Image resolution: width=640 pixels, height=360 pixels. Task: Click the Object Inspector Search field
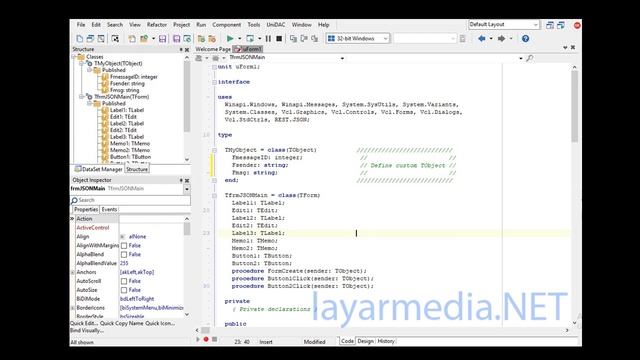pyautogui.click(x=130, y=200)
